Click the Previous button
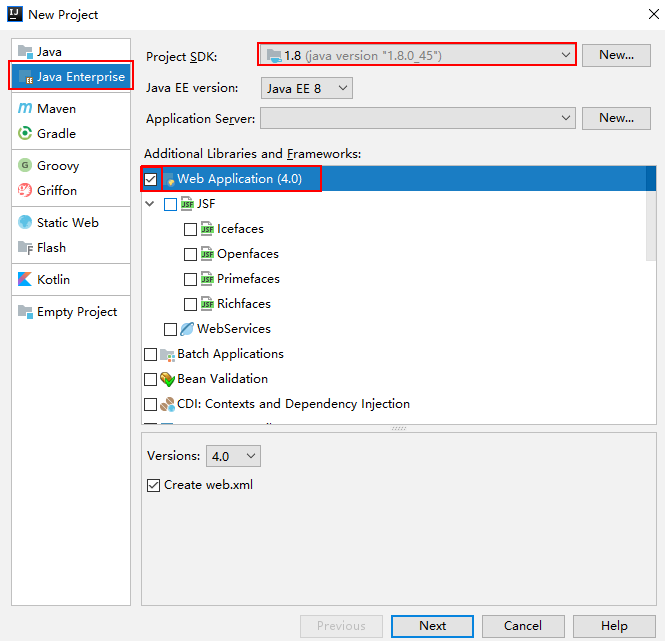The width and height of the screenshot is (665, 641). [341, 626]
